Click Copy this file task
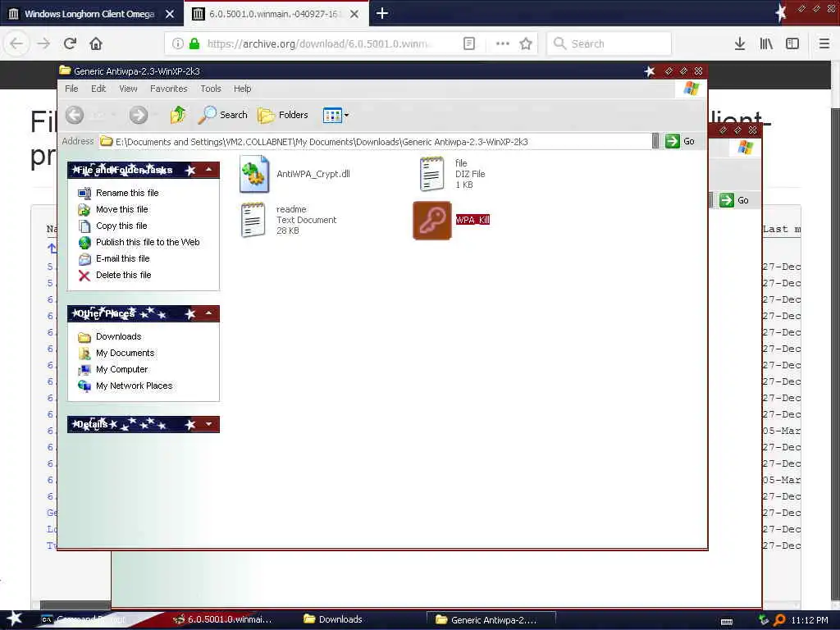Screen dimensions: 840x630 tap(121, 226)
